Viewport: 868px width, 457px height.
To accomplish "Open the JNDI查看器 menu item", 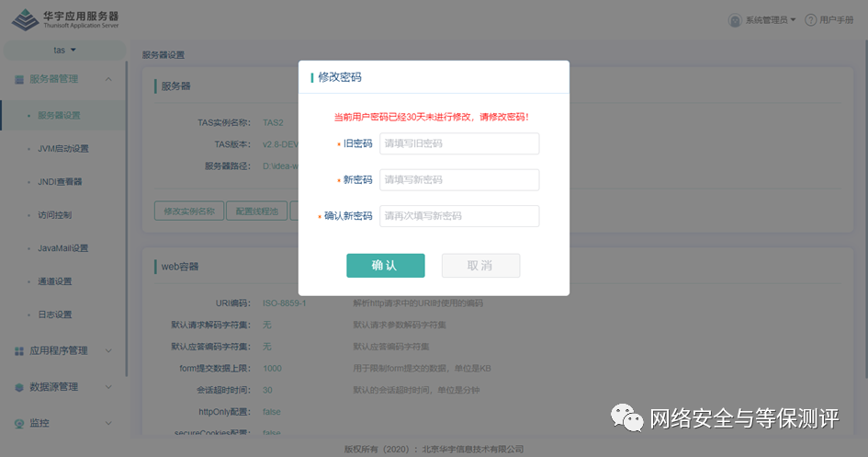I will [x=60, y=182].
